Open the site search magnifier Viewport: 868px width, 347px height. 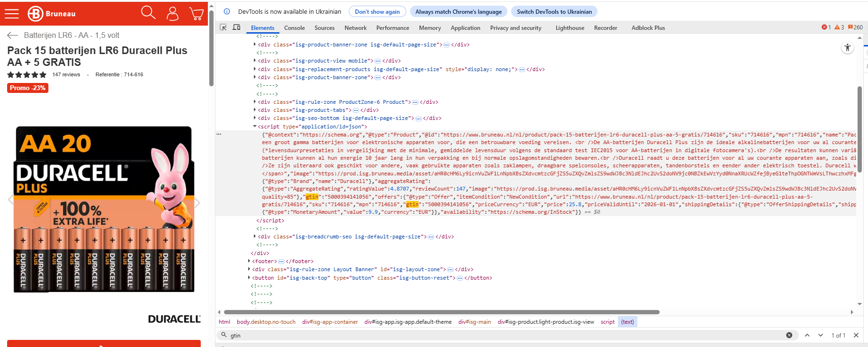148,13
